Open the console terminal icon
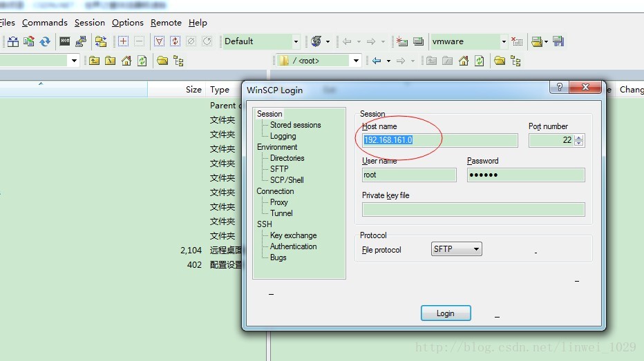Viewport: 644px width, 361px height. coord(65,41)
